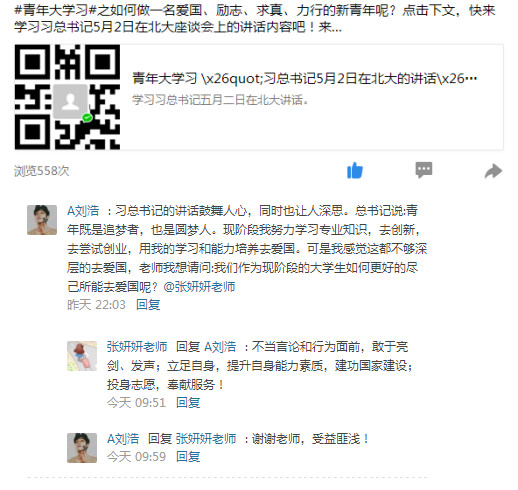The width and height of the screenshot is (518, 490).
Task: Click article description 学习习总书记五月二日在北大讲话
Action: (220, 100)
